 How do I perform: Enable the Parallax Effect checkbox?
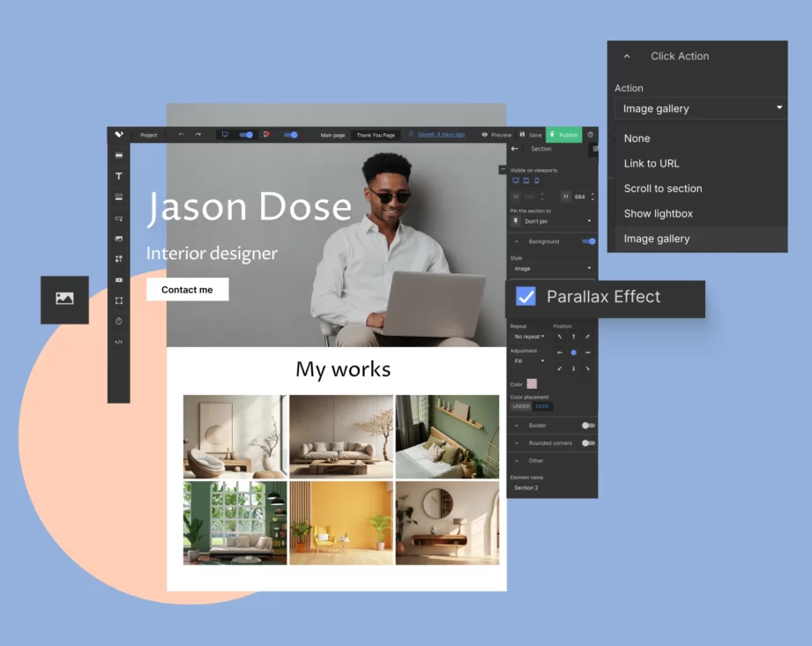click(526, 297)
